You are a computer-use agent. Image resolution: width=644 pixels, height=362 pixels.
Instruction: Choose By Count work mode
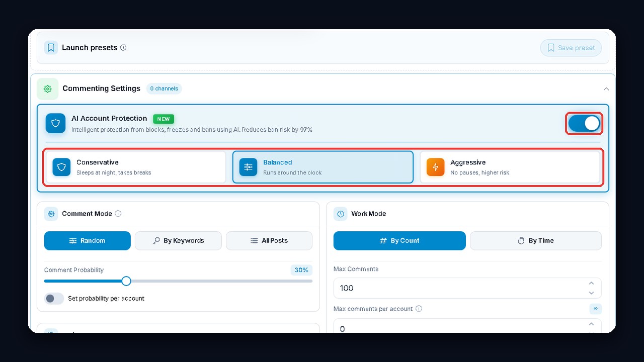[x=399, y=241]
